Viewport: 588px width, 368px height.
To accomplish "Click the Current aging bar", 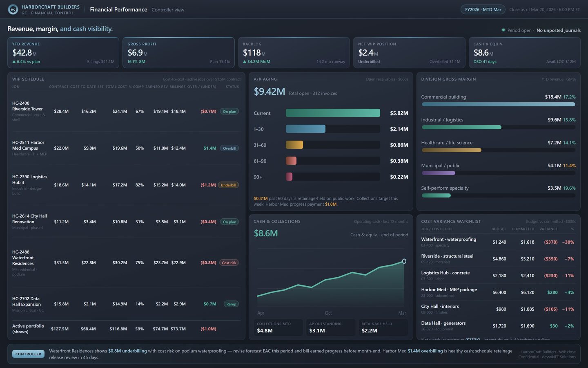I will click(x=333, y=113).
